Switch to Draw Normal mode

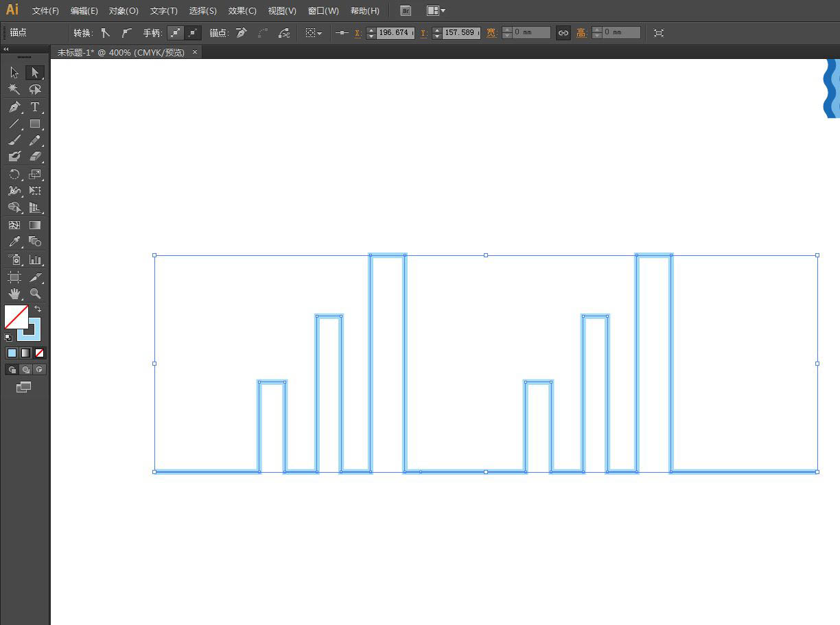tap(12, 369)
